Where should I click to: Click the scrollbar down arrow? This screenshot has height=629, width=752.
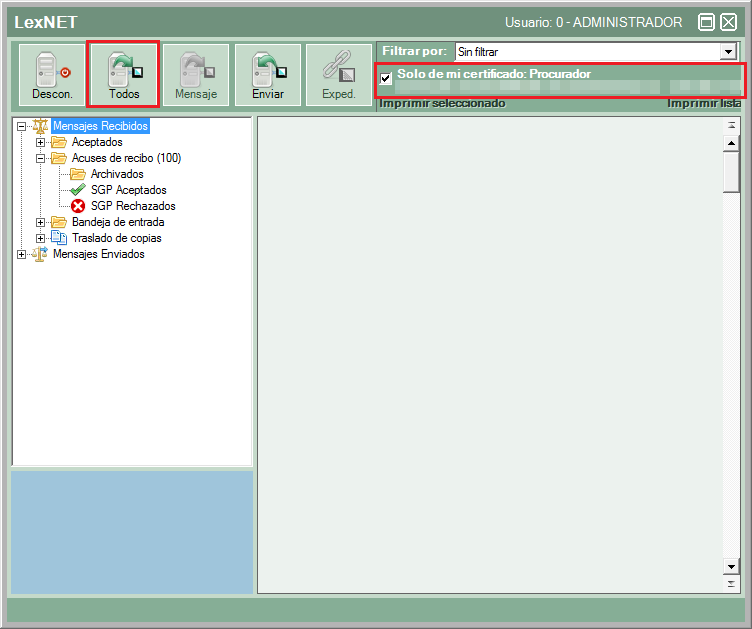(731, 566)
